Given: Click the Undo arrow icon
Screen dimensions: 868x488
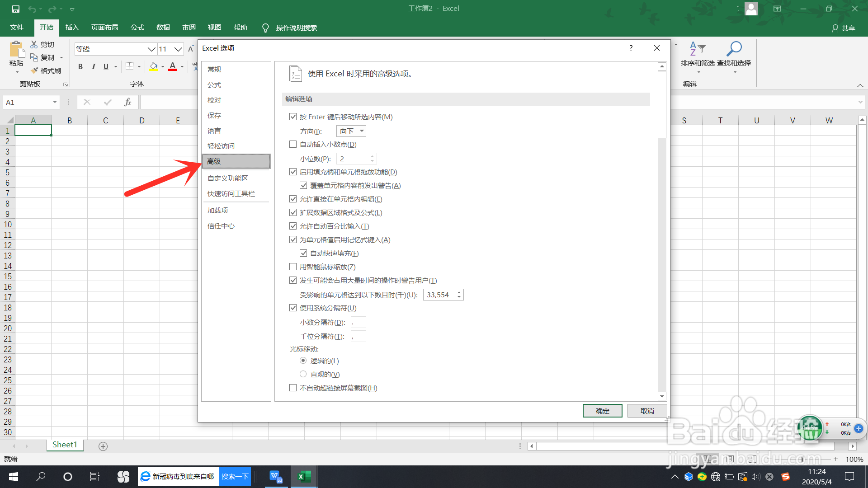Looking at the screenshot, I should coord(32,9).
